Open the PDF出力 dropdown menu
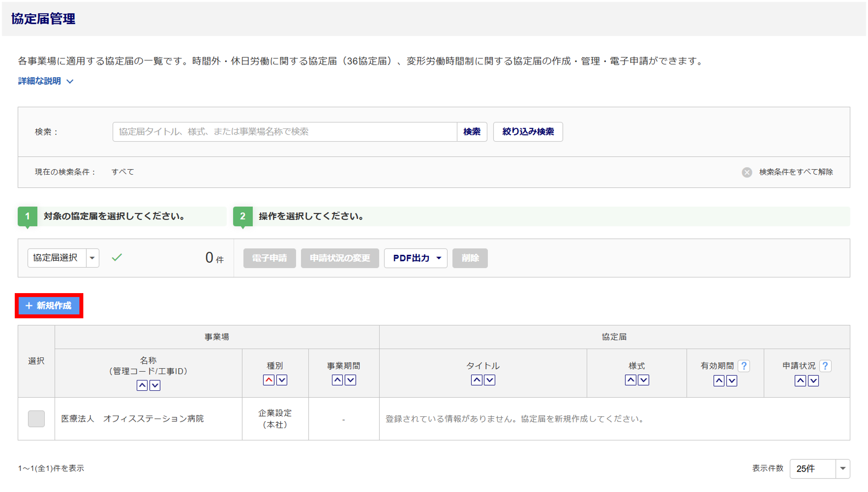 tap(416, 258)
